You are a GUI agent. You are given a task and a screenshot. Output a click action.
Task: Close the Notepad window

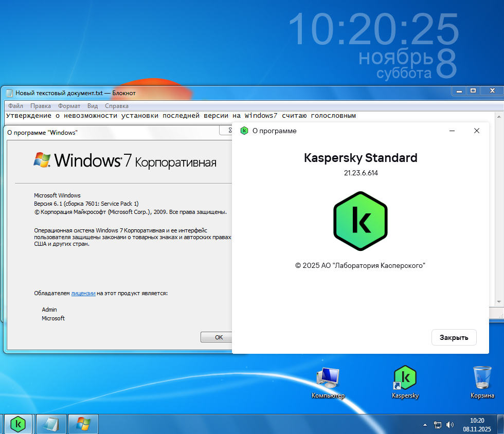pyautogui.click(x=492, y=91)
